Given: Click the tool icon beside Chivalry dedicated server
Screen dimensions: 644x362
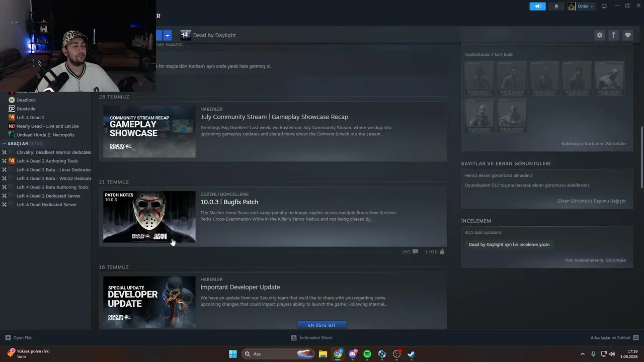Looking at the screenshot, I should click(5, 152).
